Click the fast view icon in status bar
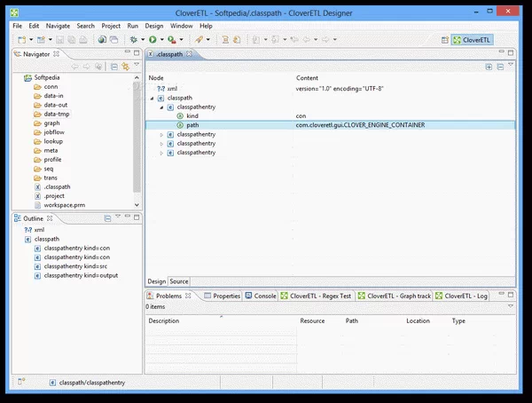 click(x=21, y=382)
